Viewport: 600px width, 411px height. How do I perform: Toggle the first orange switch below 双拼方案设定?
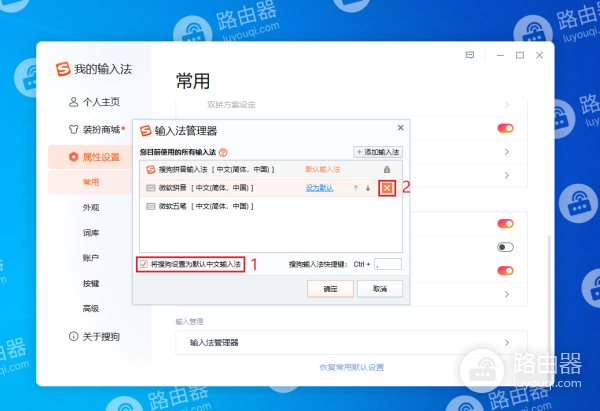tap(505, 128)
